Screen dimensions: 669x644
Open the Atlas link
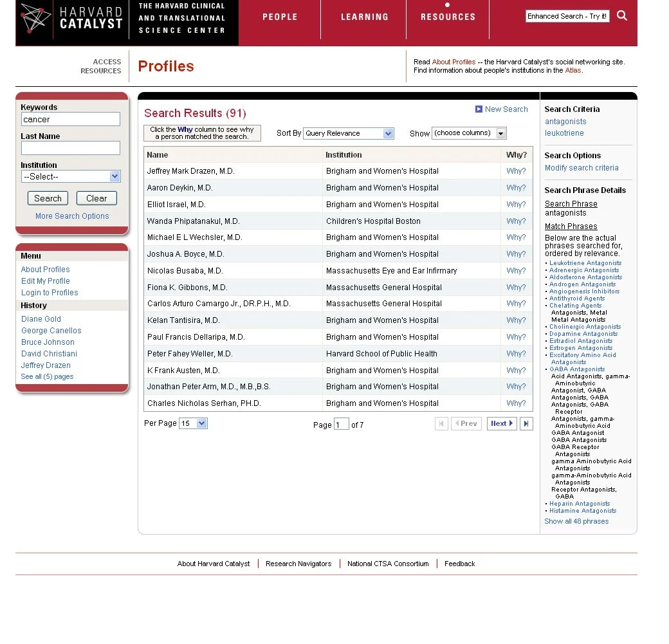click(x=573, y=70)
